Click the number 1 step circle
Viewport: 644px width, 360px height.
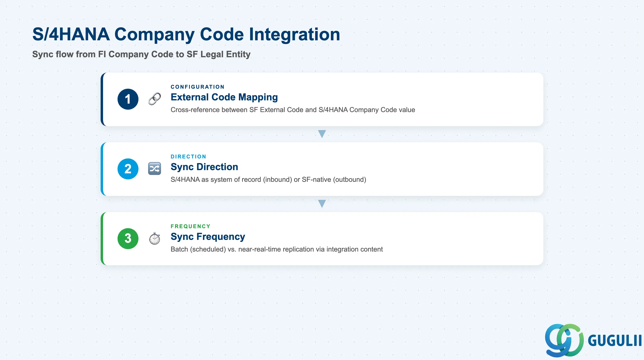click(128, 99)
